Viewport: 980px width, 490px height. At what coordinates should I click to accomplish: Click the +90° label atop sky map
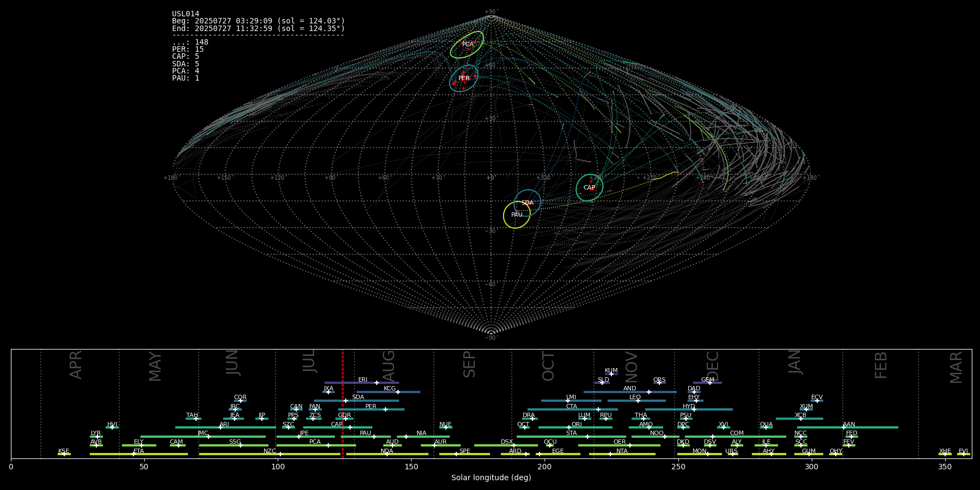(491, 12)
